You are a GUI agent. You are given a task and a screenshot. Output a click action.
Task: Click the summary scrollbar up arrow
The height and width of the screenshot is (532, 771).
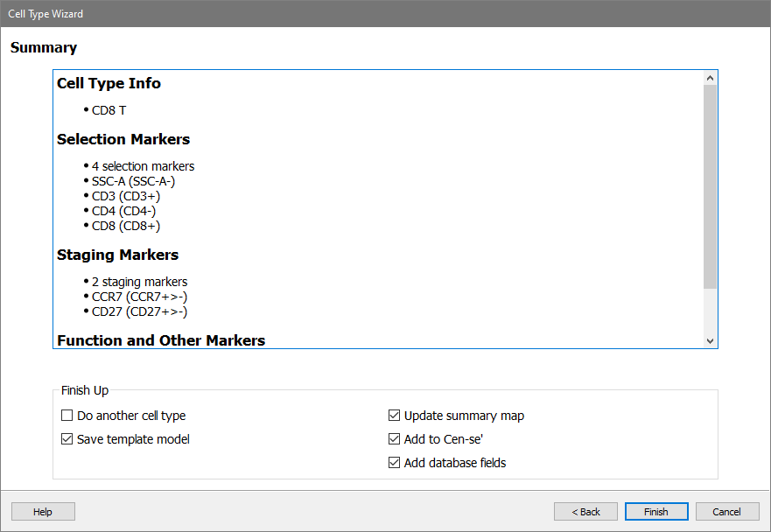click(710, 78)
